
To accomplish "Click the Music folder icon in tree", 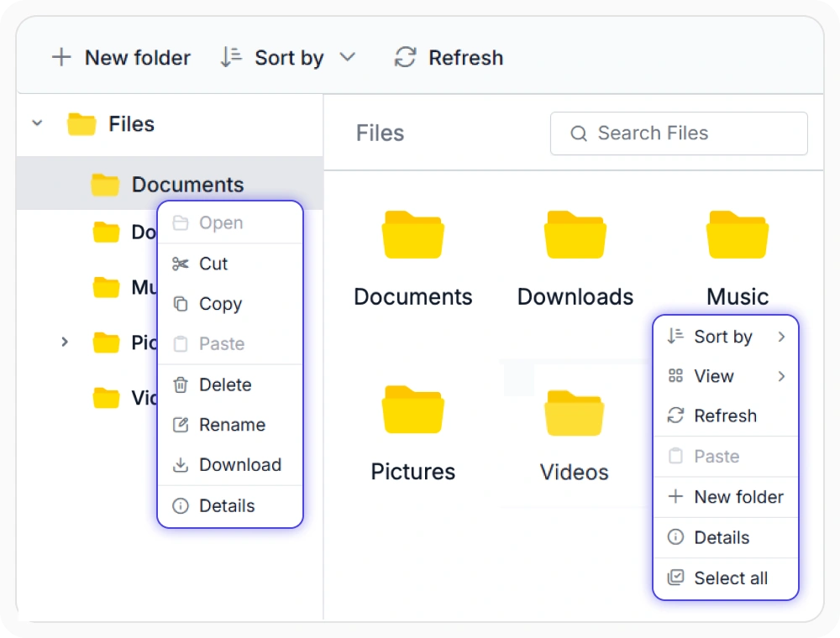I will pyautogui.click(x=106, y=287).
